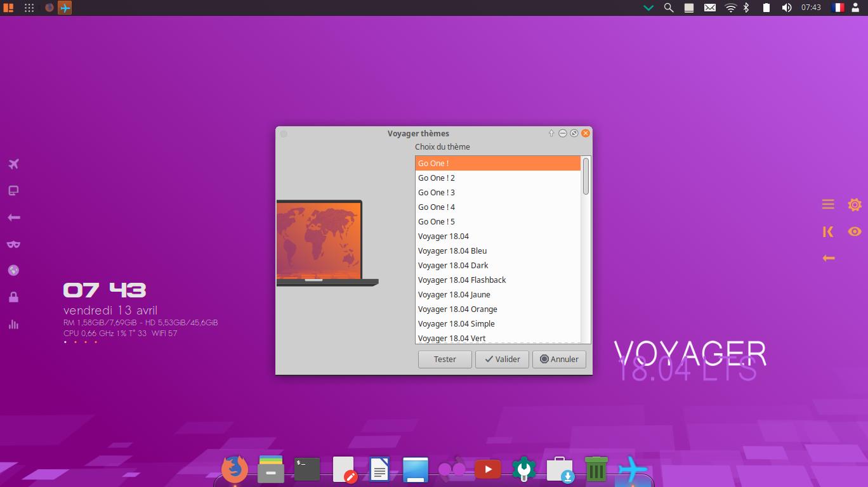Click the Firefox launcher in top panel
868x487 pixels.
pos(49,8)
